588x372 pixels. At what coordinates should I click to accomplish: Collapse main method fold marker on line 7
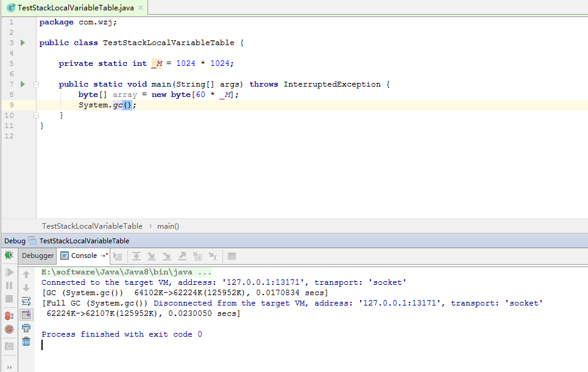tap(37, 84)
